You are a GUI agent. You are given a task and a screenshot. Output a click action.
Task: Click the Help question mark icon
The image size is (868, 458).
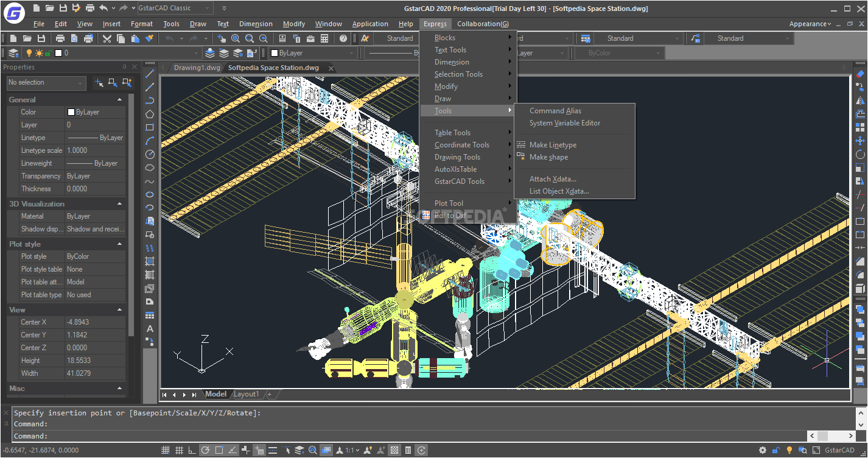click(343, 38)
